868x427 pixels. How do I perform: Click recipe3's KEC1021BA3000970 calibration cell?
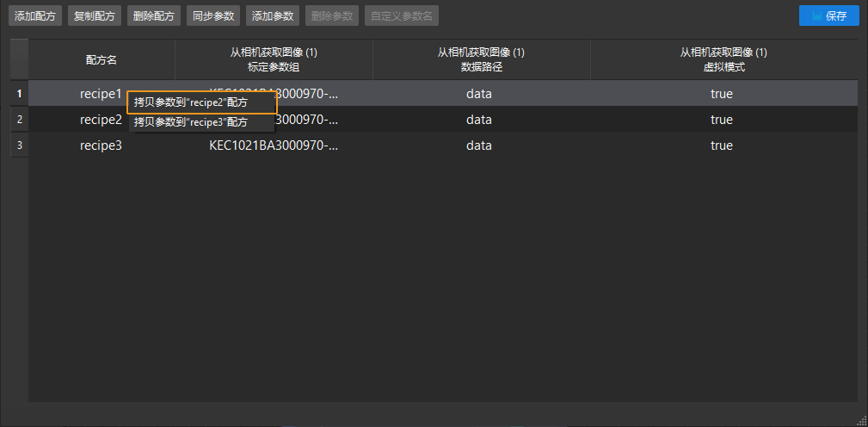[x=274, y=145]
